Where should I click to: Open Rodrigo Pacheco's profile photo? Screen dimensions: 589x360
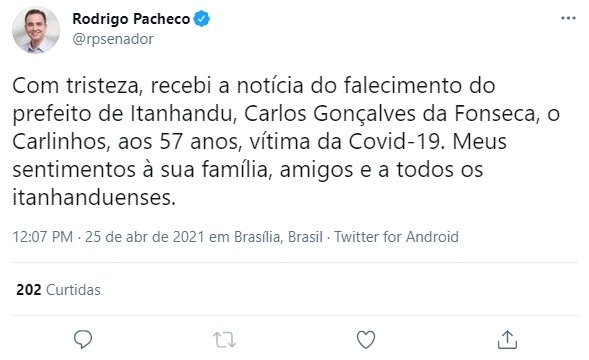pyautogui.click(x=36, y=30)
